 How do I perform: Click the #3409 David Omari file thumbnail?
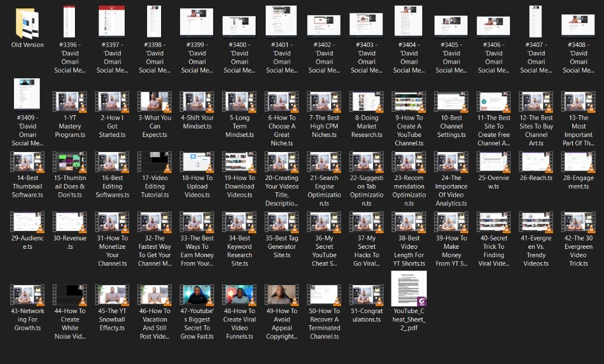(27, 96)
